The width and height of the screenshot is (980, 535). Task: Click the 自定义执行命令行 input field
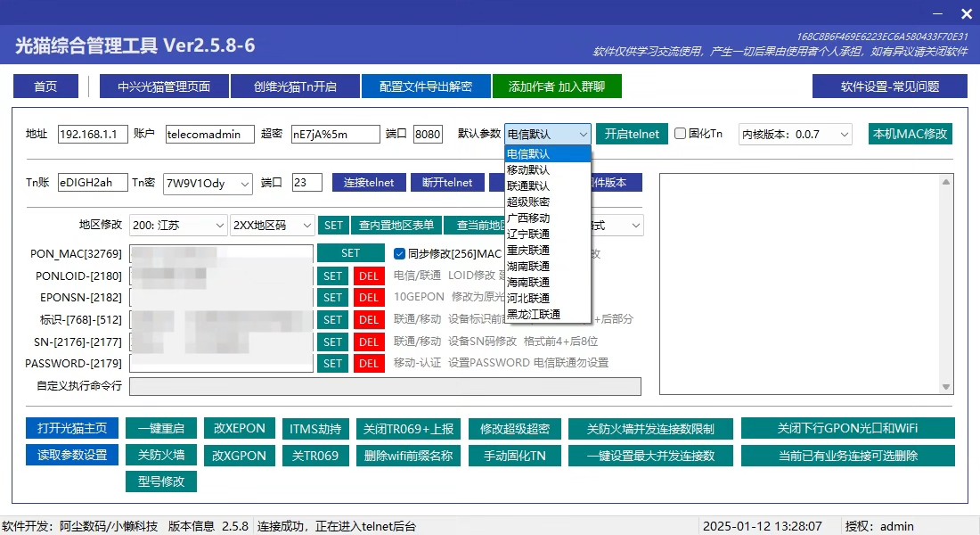[385, 386]
